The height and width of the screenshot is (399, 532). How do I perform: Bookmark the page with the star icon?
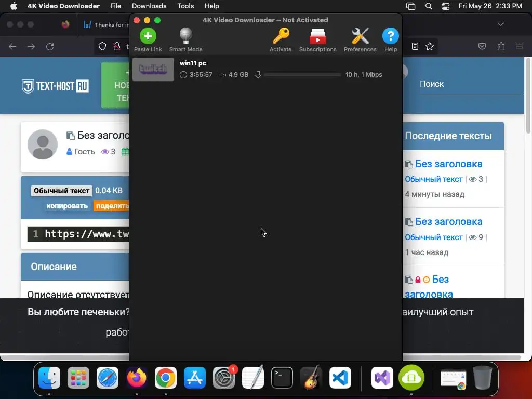(x=430, y=46)
